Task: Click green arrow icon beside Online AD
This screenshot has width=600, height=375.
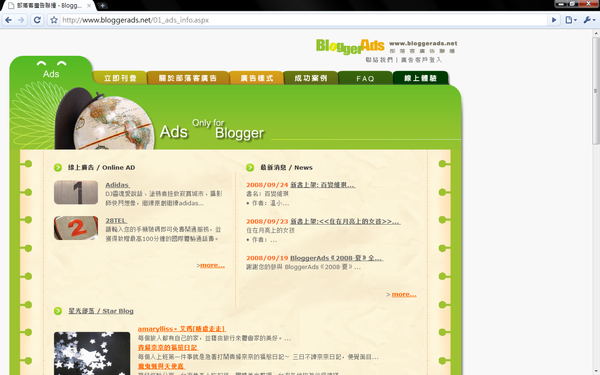Action: (58, 168)
